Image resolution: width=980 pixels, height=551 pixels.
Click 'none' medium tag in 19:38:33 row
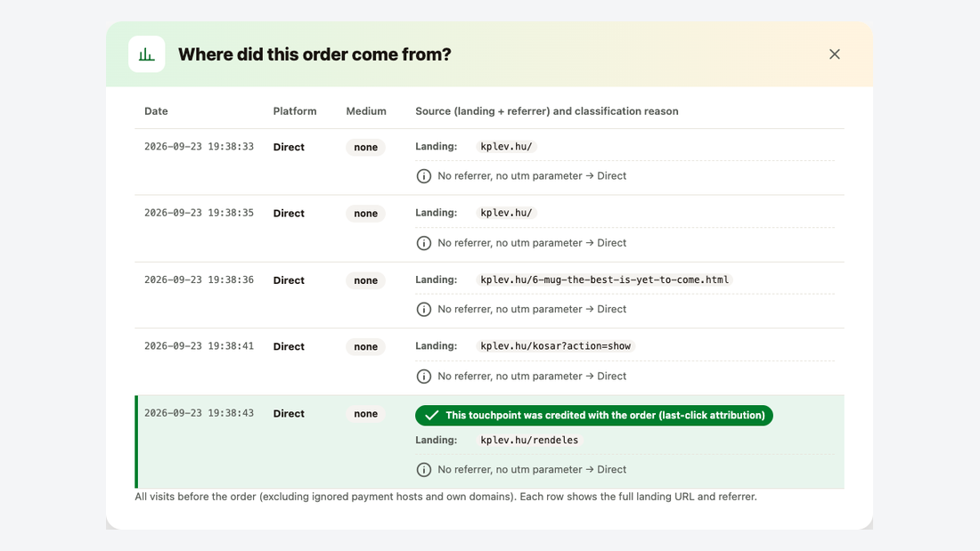[x=365, y=148]
